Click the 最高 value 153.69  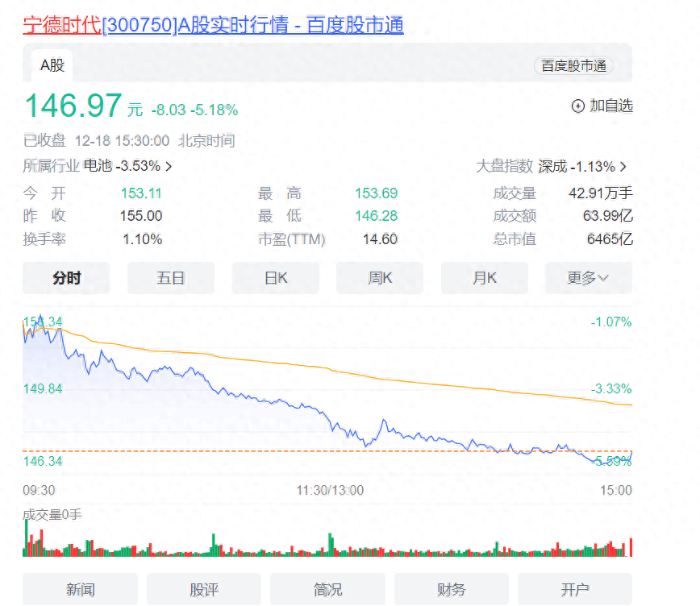click(376, 193)
